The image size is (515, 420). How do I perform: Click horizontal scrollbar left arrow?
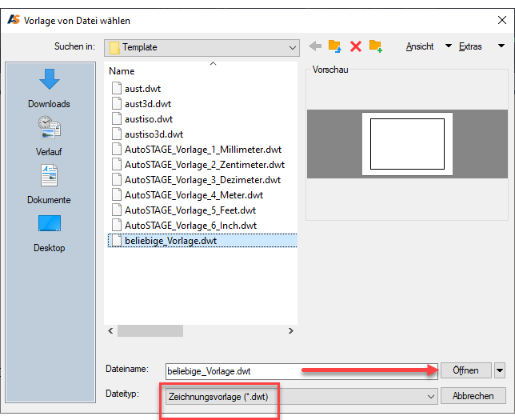[110, 330]
